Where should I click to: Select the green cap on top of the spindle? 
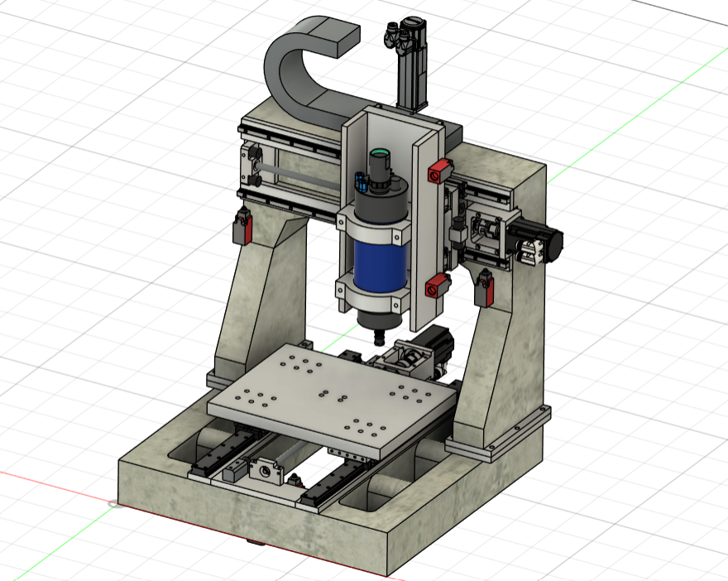(381, 152)
